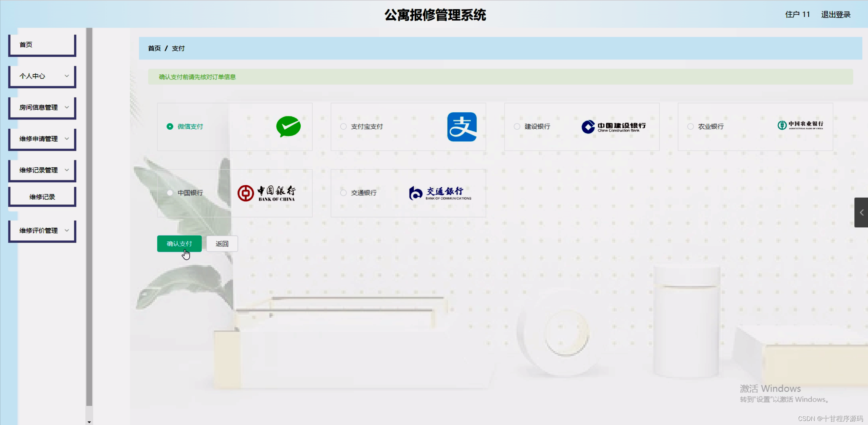Click the WeChat Pay green logo
Viewport: 868px width, 425px height.
click(288, 126)
